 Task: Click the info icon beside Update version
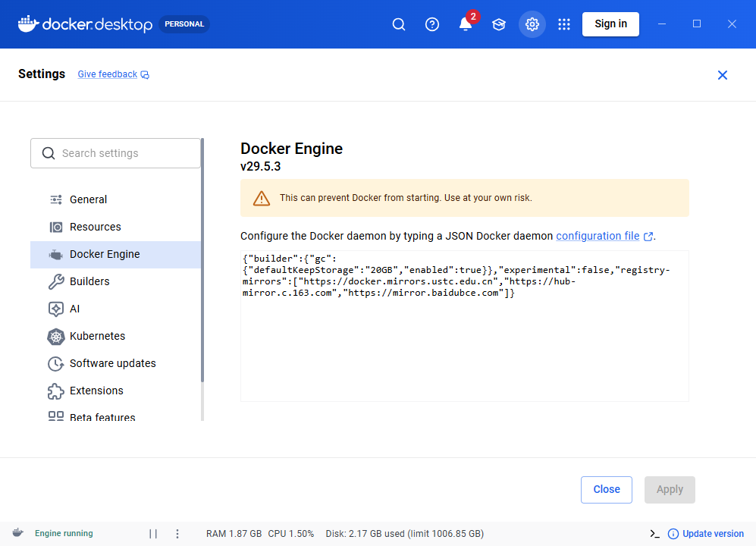673,533
